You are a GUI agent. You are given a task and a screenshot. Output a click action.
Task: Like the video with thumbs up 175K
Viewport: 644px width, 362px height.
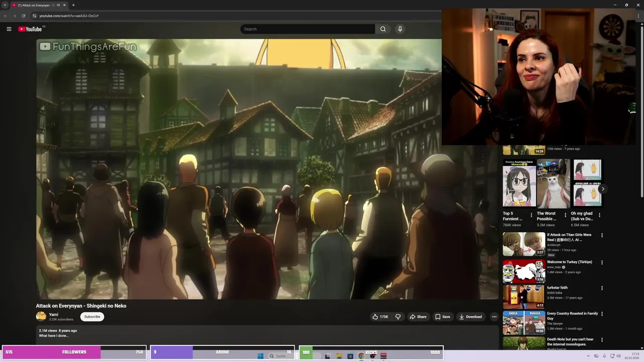[380, 317]
